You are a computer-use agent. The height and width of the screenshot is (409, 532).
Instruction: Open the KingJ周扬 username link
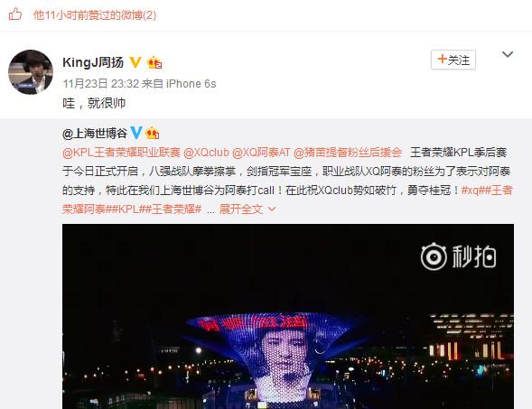click(x=93, y=62)
